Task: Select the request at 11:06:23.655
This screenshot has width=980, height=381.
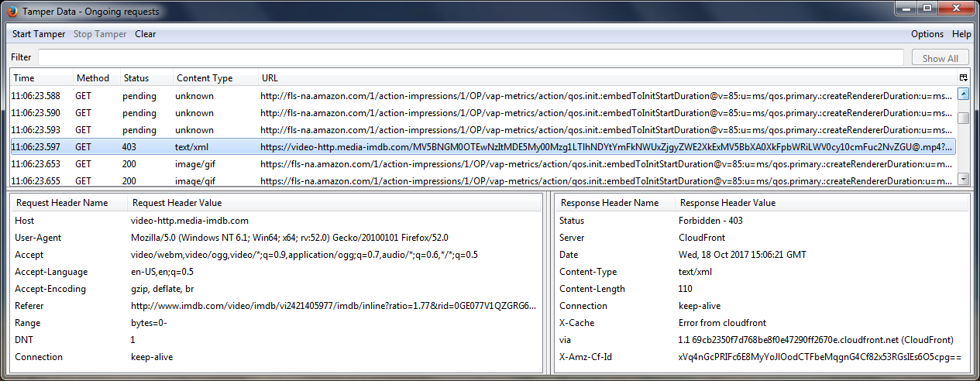Action: (483, 180)
